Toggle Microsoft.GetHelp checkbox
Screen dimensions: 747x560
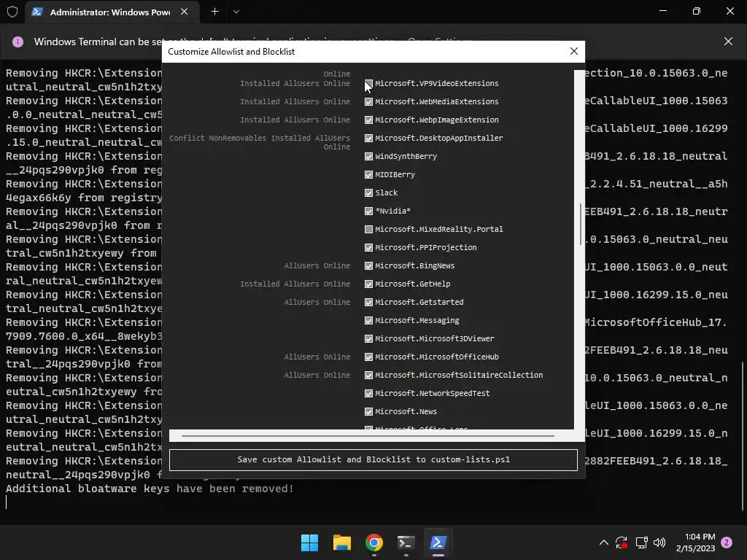tap(368, 284)
